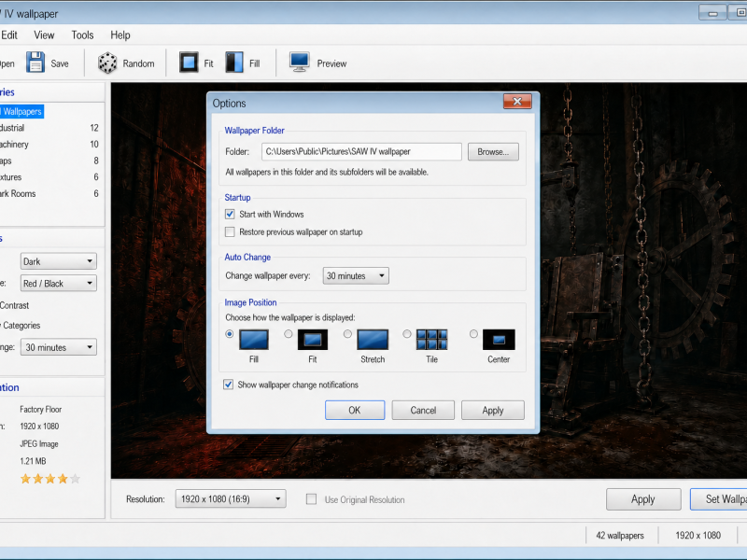Screen dimensions: 747x560
Task: Click 1920 x 1080 in status bar
Action: pos(698,535)
